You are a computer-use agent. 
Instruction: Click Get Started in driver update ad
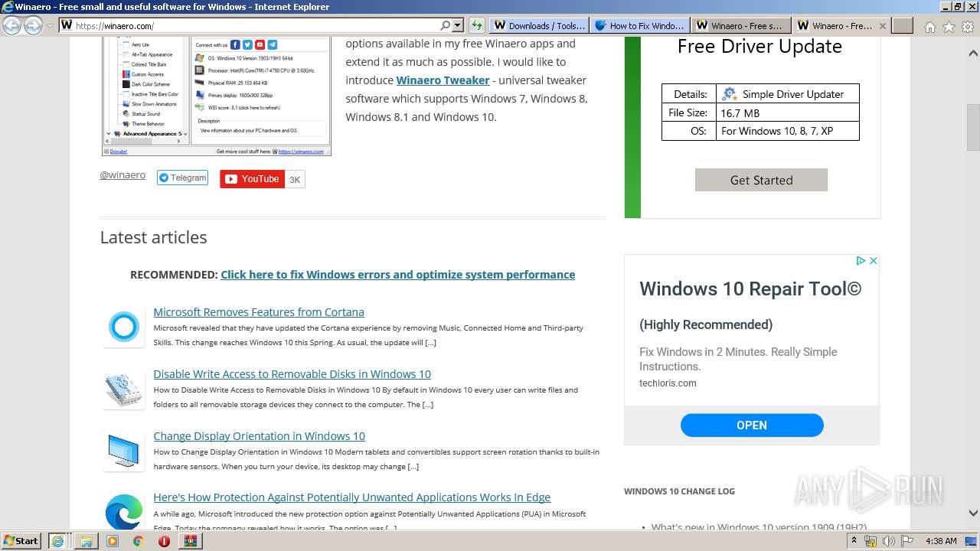coord(761,180)
